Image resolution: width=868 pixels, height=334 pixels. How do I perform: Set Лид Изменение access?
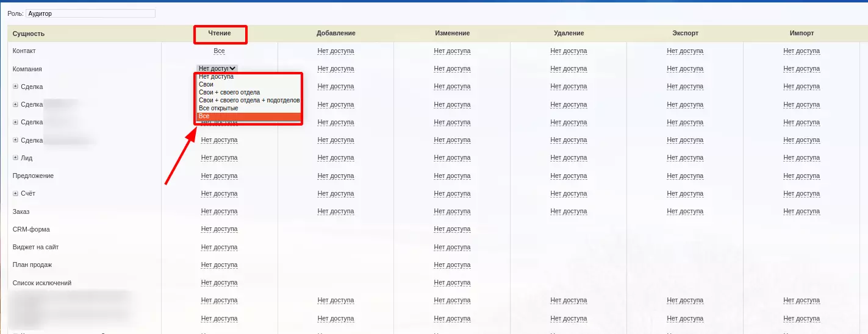click(452, 158)
